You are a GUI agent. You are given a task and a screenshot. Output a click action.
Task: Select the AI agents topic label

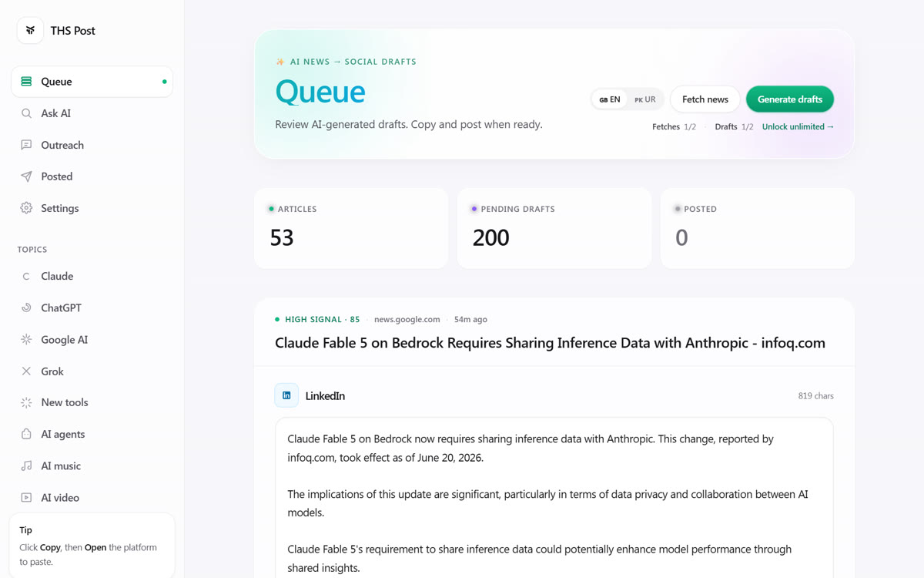coord(62,434)
